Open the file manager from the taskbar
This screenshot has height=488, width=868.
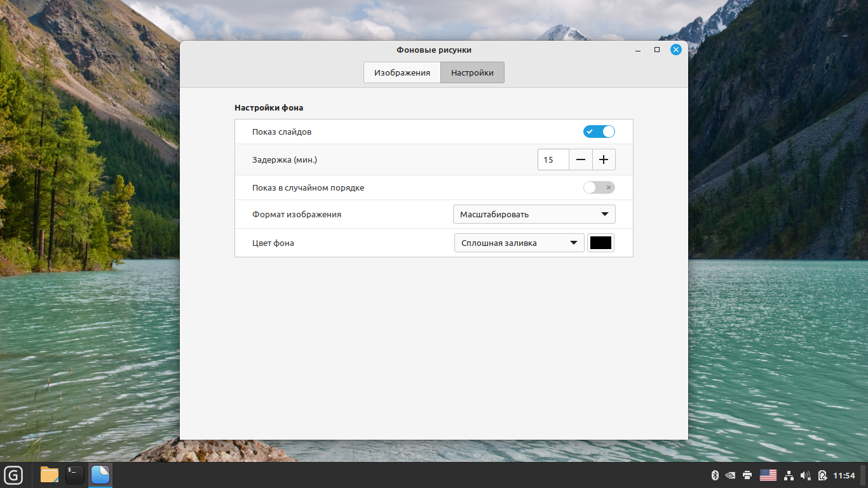[49, 475]
